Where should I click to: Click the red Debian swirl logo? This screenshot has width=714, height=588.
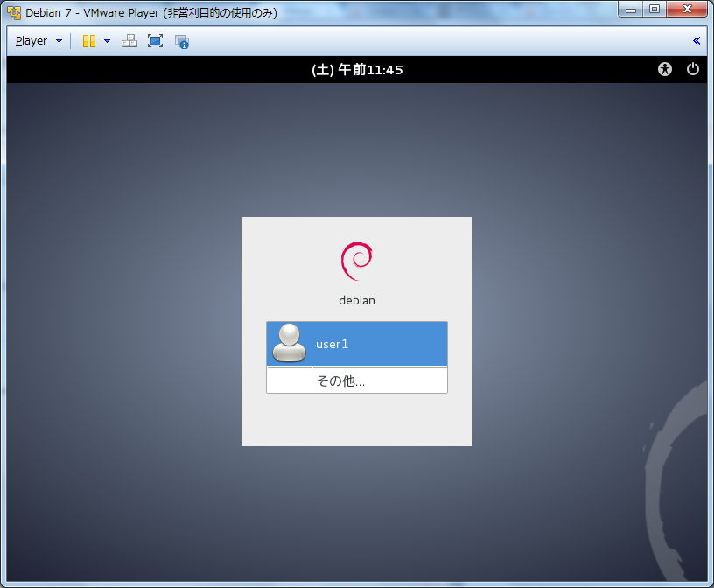coord(356,261)
